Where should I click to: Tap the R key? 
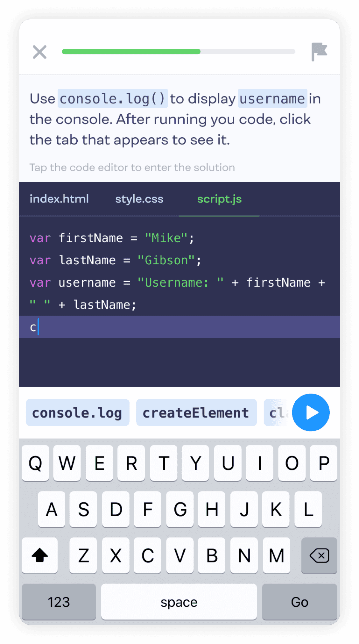tap(131, 463)
